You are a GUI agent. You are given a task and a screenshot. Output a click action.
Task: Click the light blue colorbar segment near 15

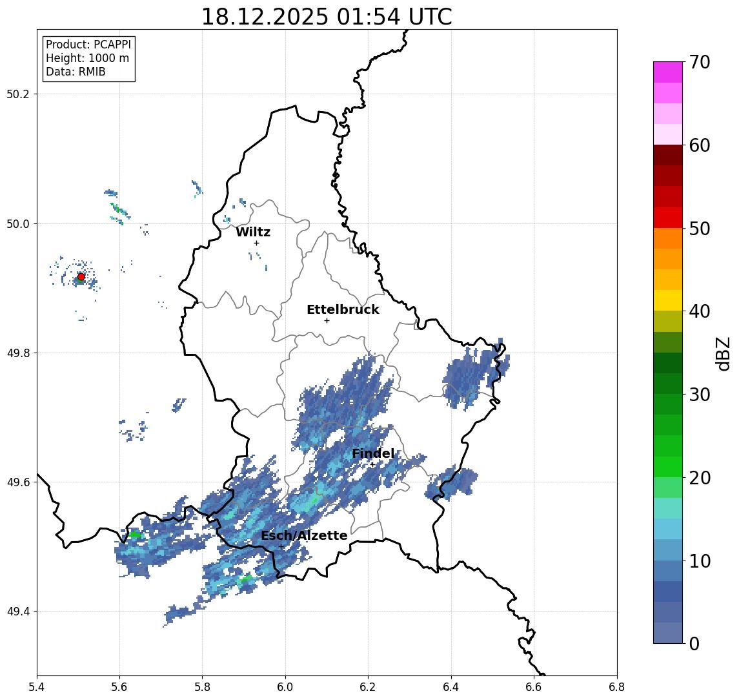(668, 529)
